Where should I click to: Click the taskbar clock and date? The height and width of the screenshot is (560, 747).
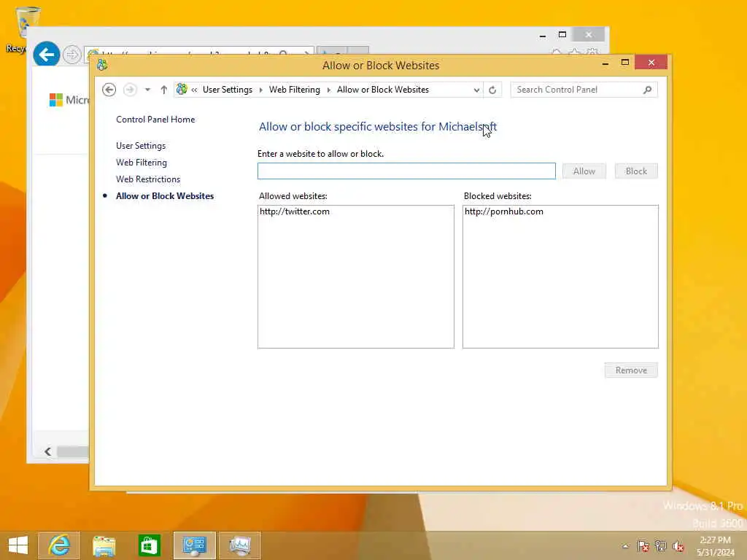715,546
